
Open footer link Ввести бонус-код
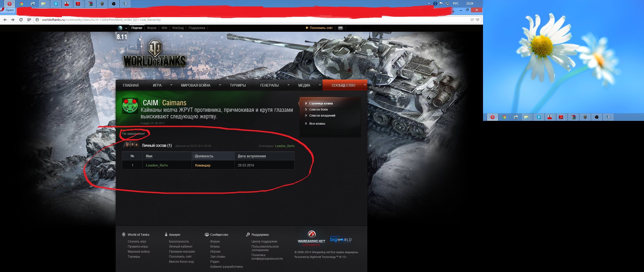click(181, 262)
